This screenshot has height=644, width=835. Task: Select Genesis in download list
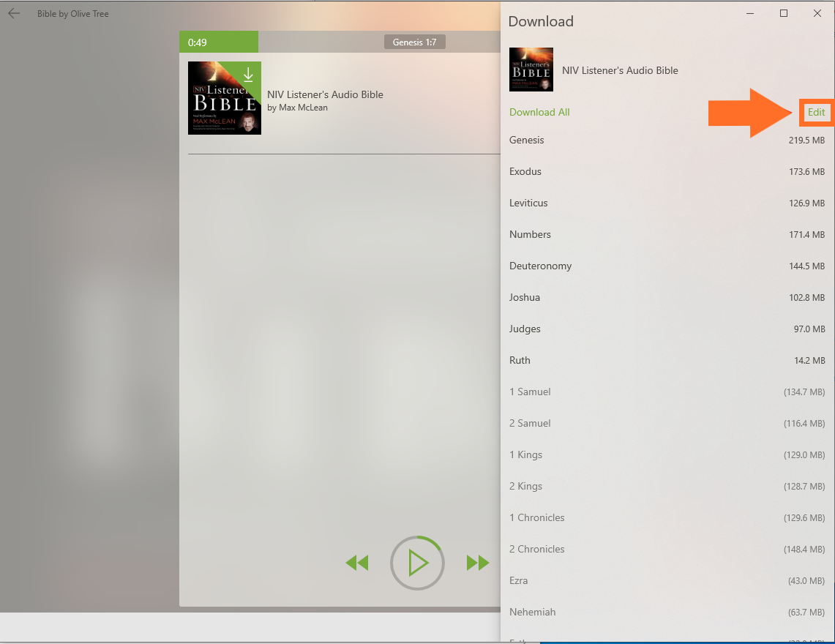(x=527, y=140)
